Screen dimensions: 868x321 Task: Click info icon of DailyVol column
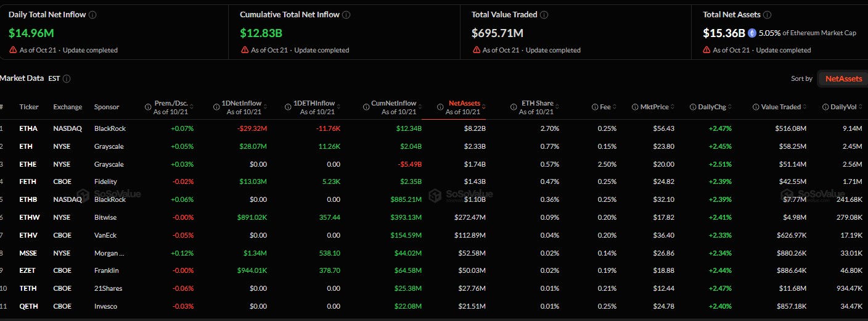tap(825, 107)
